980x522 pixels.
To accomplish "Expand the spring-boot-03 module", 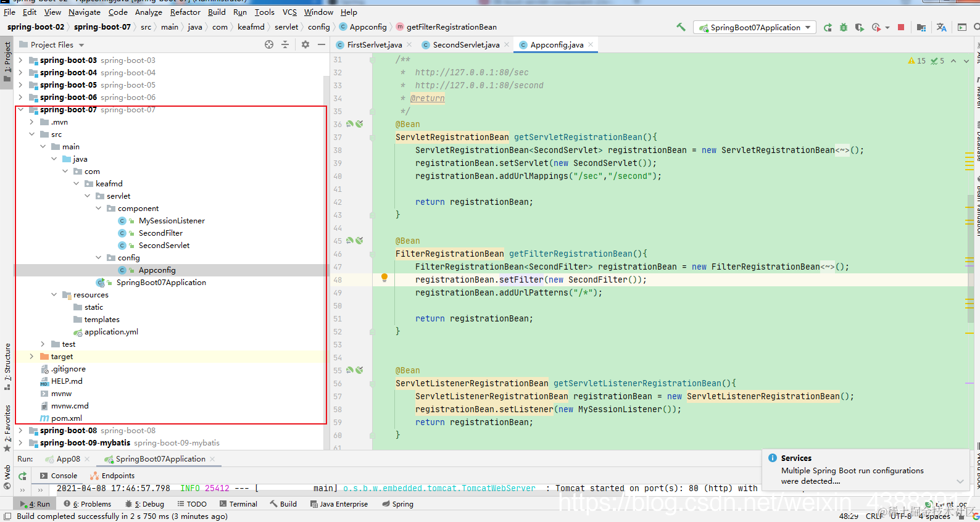I will tap(21, 60).
